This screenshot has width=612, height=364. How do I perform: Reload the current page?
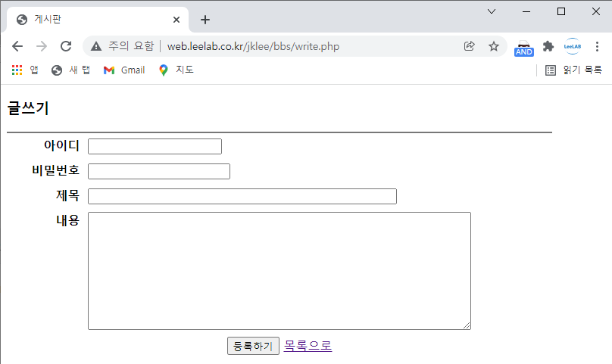(x=66, y=46)
